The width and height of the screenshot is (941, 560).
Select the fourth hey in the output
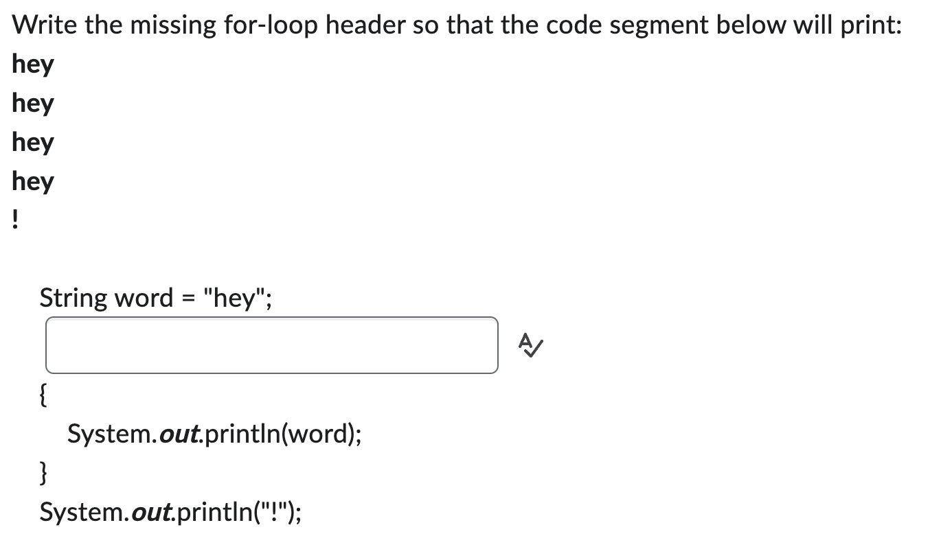[33, 181]
